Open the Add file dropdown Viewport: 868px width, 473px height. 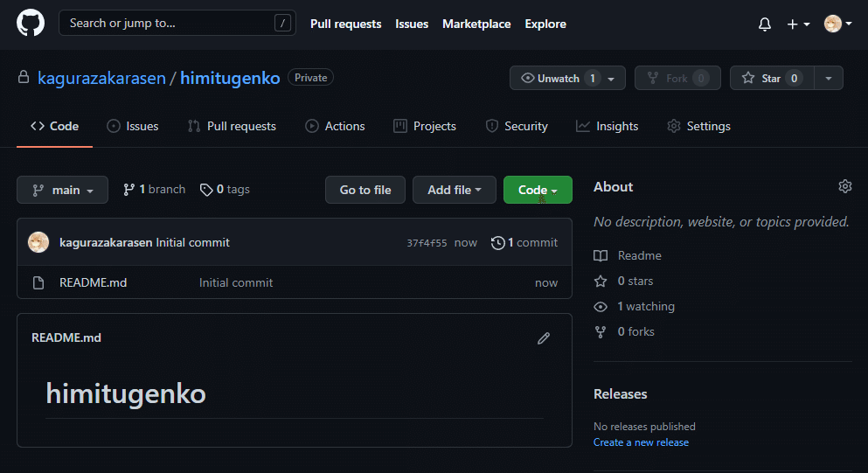pyautogui.click(x=455, y=190)
